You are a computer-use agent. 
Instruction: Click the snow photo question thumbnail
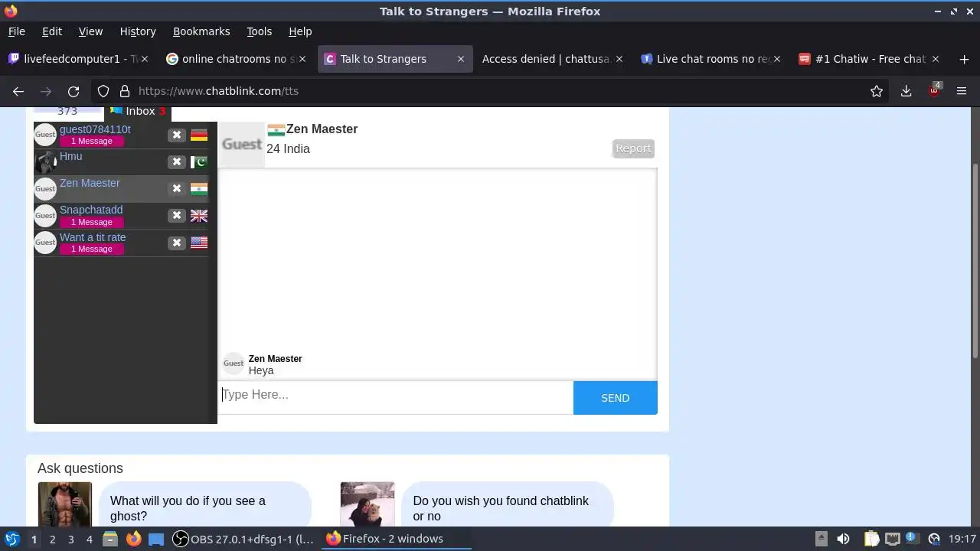coord(367,504)
